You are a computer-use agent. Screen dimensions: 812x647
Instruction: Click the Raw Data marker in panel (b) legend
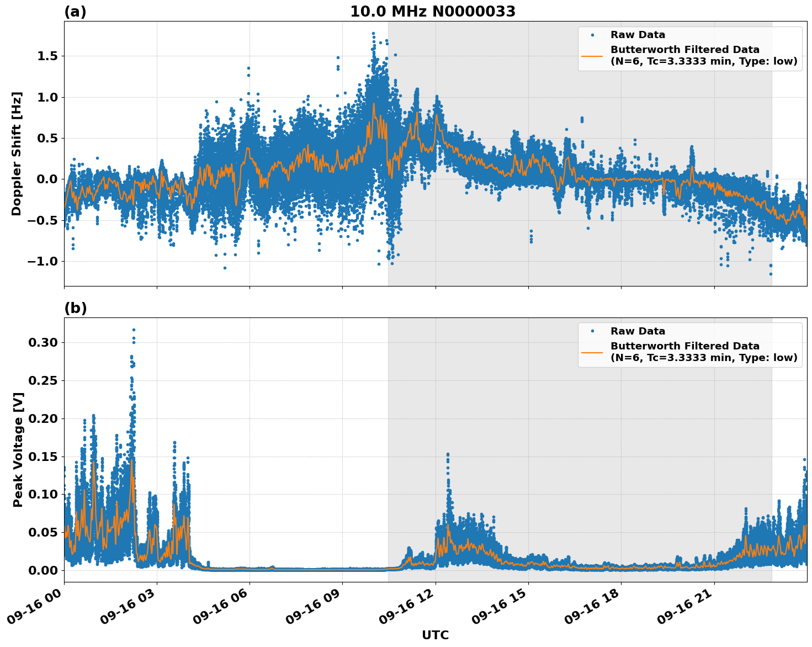[593, 330]
